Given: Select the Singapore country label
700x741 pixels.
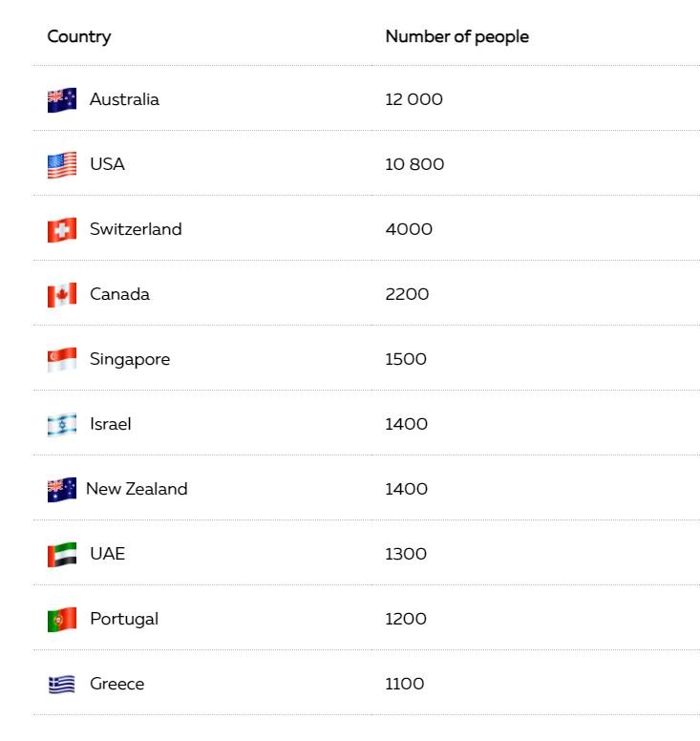Looking at the screenshot, I should tap(130, 360).
